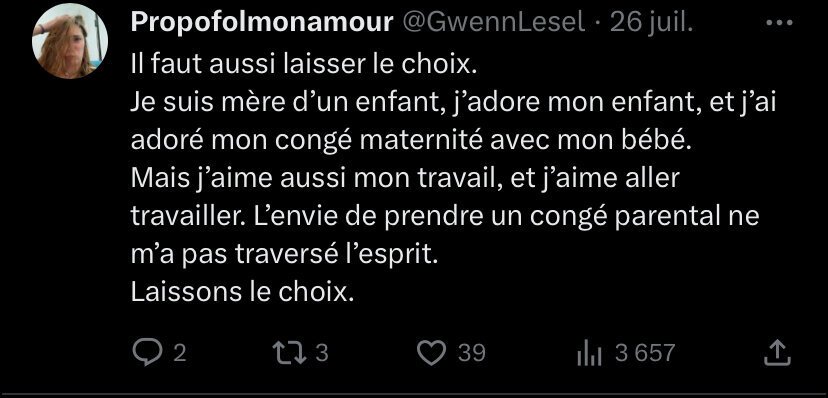Click the sentence starting 'Mais j'aime aussi mon travail'

(404, 179)
